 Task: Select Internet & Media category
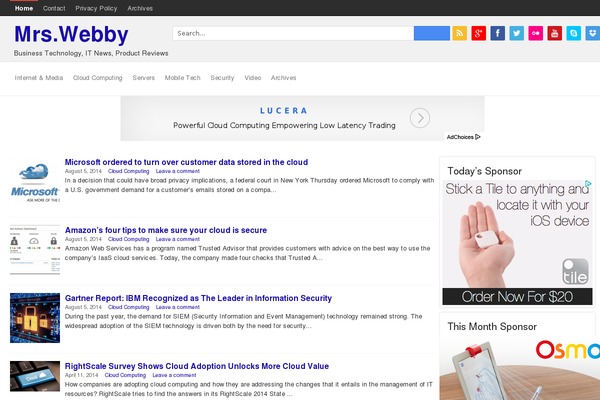[x=39, y=78]
